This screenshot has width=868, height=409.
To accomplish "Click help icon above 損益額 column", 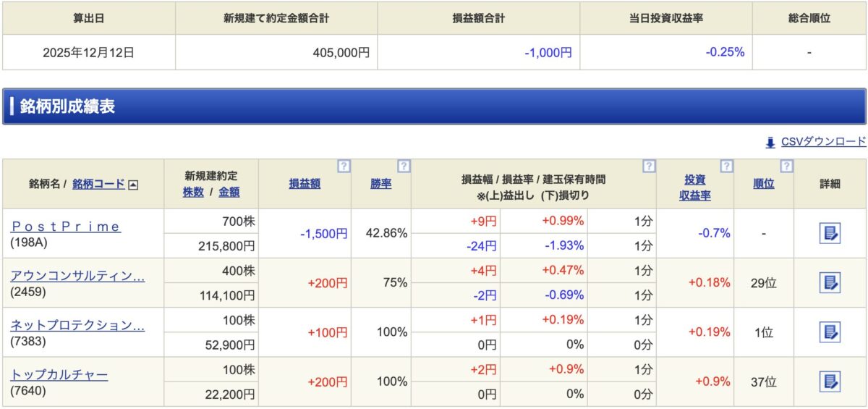I will coord(344,166).
